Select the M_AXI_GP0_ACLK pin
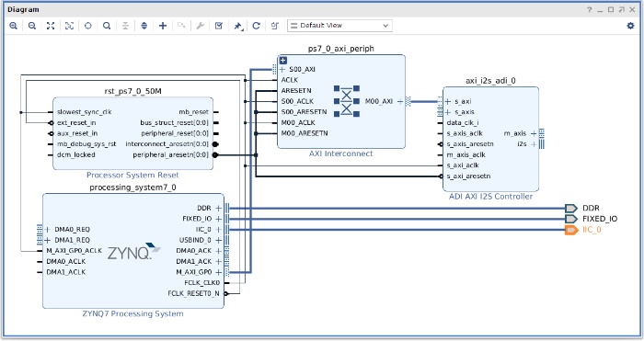This screenshot has width=644, height=341. (x=74, y=251)
